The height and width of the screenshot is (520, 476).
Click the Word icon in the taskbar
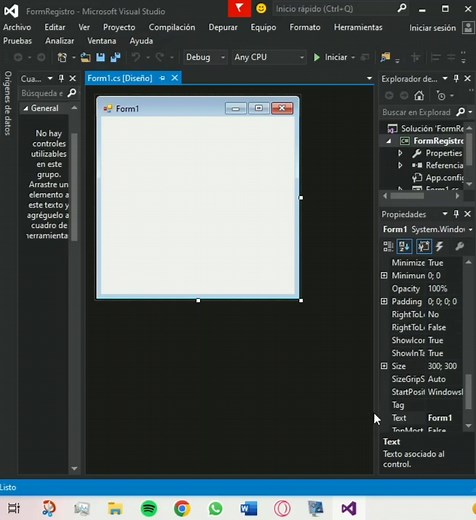pyautogui.click(x=249, y=509)
